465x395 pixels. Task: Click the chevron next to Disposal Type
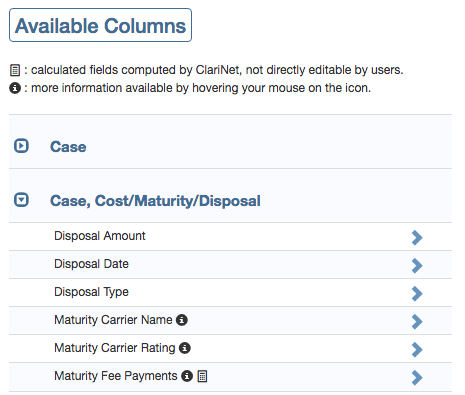pyautogui.click(x=417, y=294)
